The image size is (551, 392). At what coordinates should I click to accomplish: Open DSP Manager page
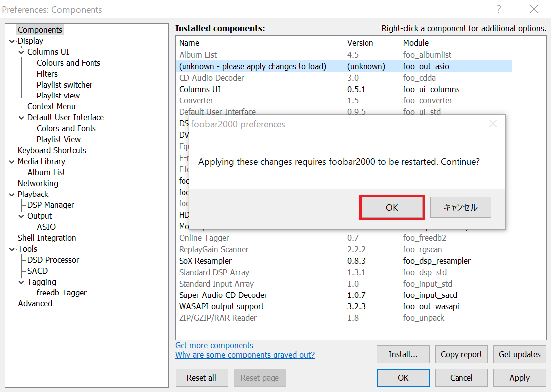click(x=51, y=204)
